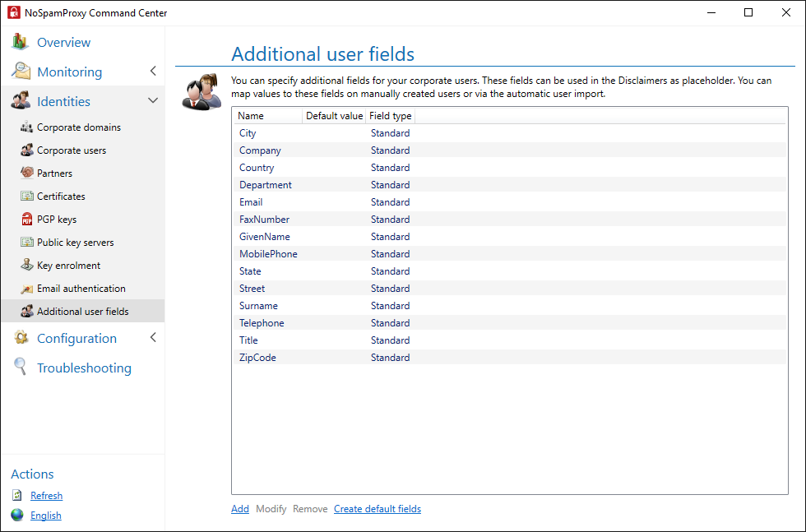This screenshot has width=806, height=532.
Task: Select the Street field row
Action: click(x=510, y=289)
